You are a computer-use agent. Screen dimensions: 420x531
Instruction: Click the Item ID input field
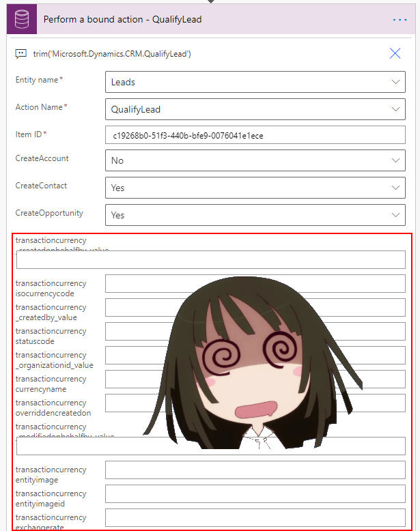[x=255, y=135]
